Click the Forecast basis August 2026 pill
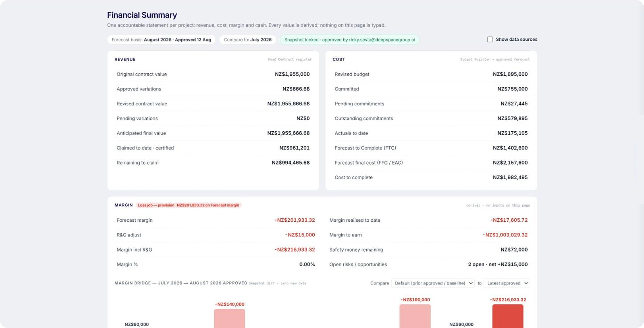The width and height of the screenshot is (644, 328). coord(161,40)
